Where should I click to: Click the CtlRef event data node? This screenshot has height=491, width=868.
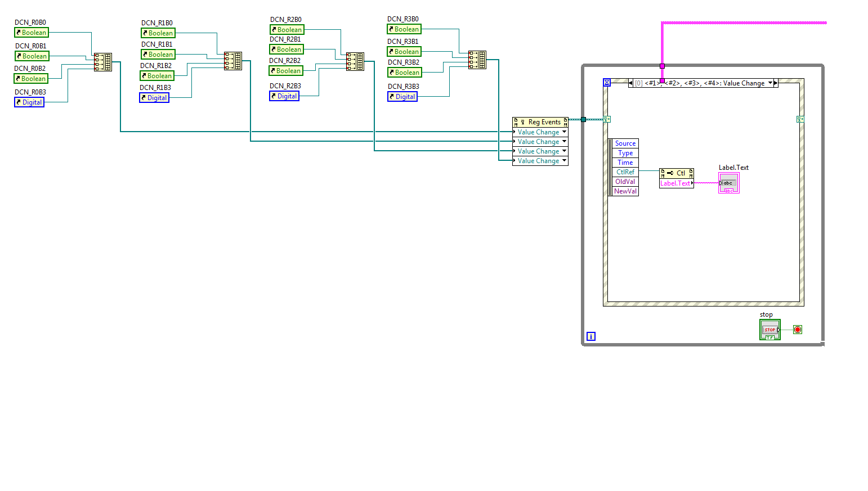tap(625, 172)
